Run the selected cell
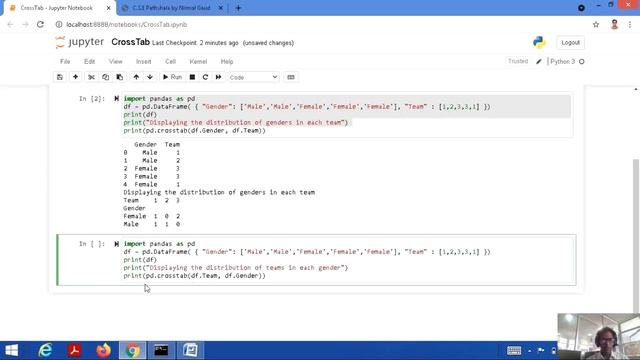 coord(172,77)
